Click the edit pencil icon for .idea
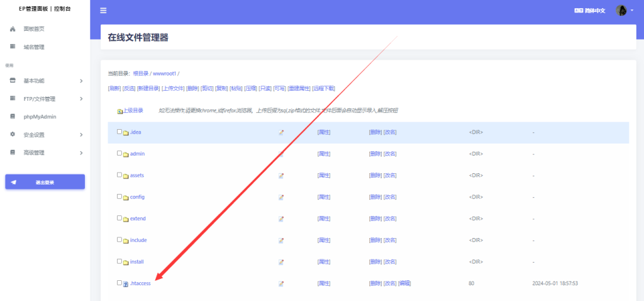Image resolution: width=644 pixels, height=301 pixels. (x=281, y=132)
